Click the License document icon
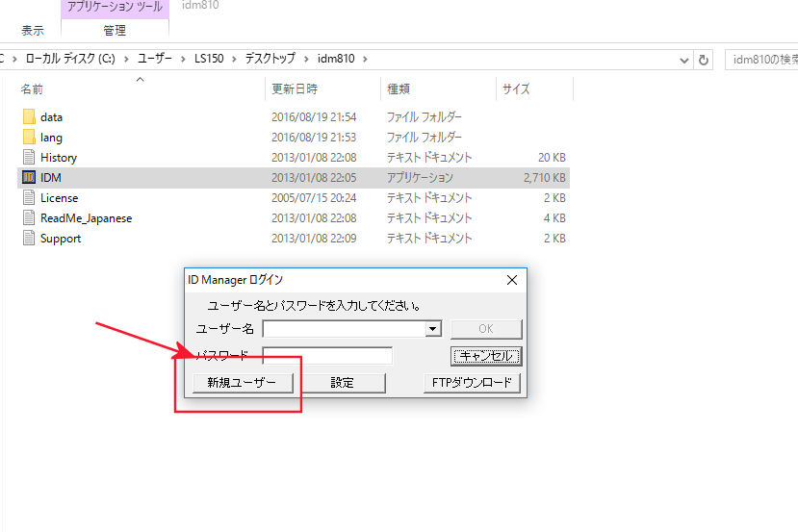Viewport: 798px width, 532px height. [29, 198]
